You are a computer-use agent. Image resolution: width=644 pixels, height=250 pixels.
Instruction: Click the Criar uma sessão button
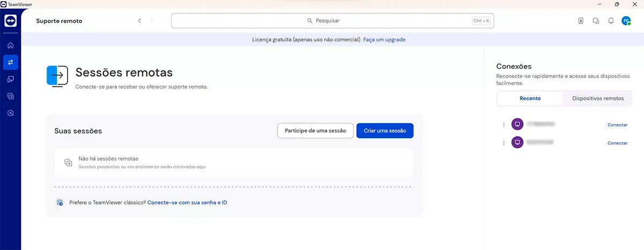[385, 131]
